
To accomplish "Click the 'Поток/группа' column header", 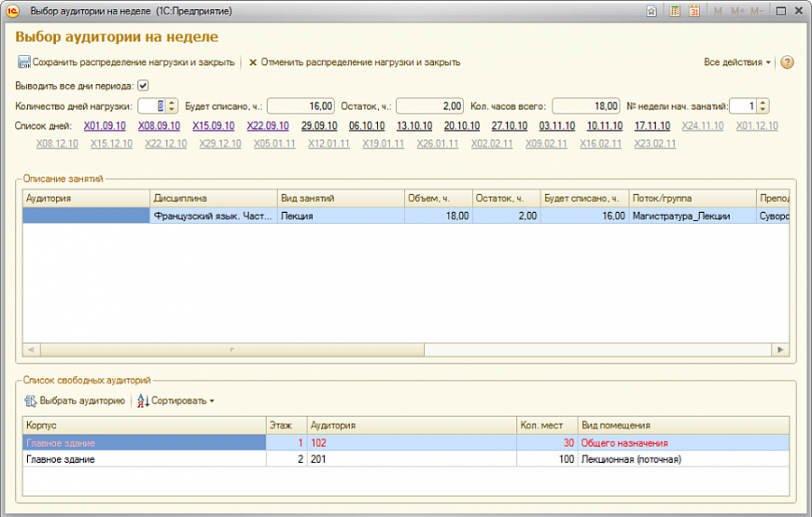I will pos(692,198).
